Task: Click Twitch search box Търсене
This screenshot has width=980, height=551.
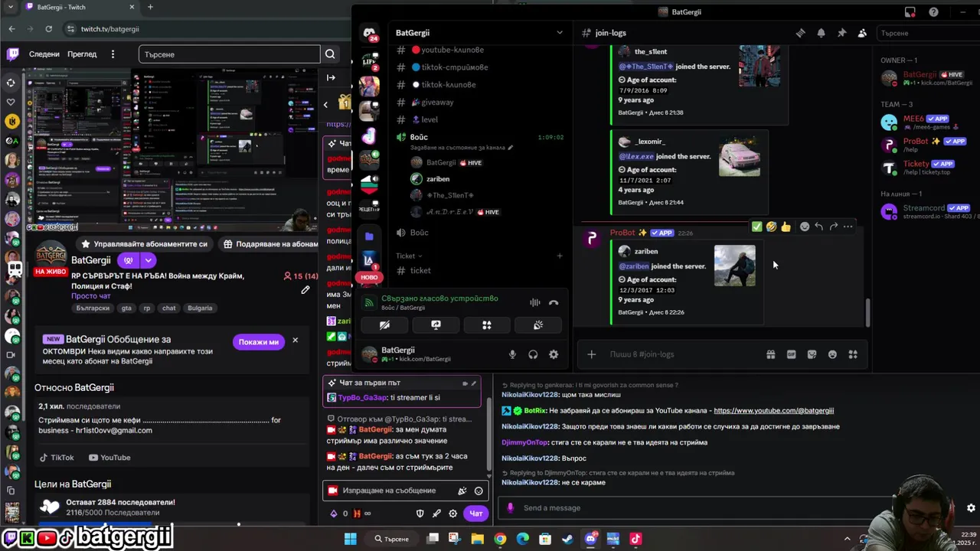Action: pos(230,54)
